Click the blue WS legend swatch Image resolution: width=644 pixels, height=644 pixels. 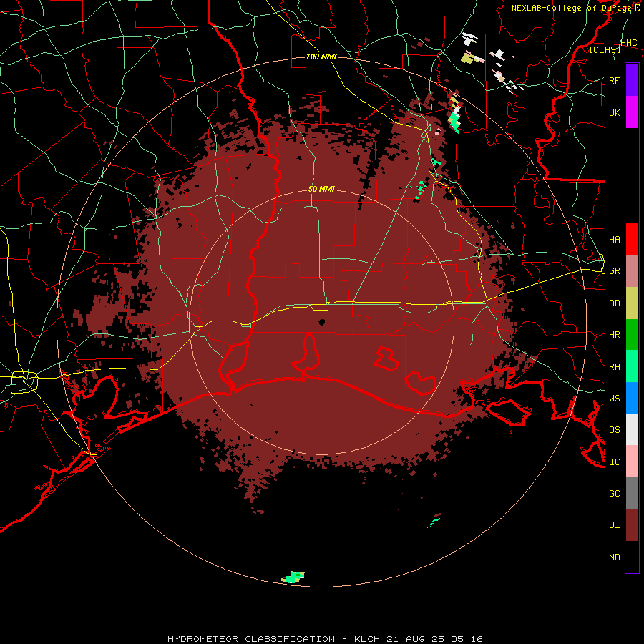click(632, 398)
